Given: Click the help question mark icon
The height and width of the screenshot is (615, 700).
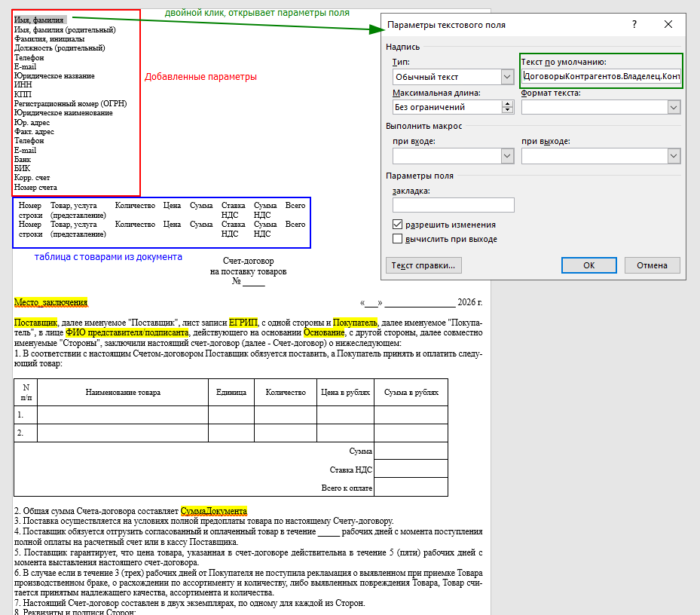Looking at the screenshot, I should pos(634,24).
